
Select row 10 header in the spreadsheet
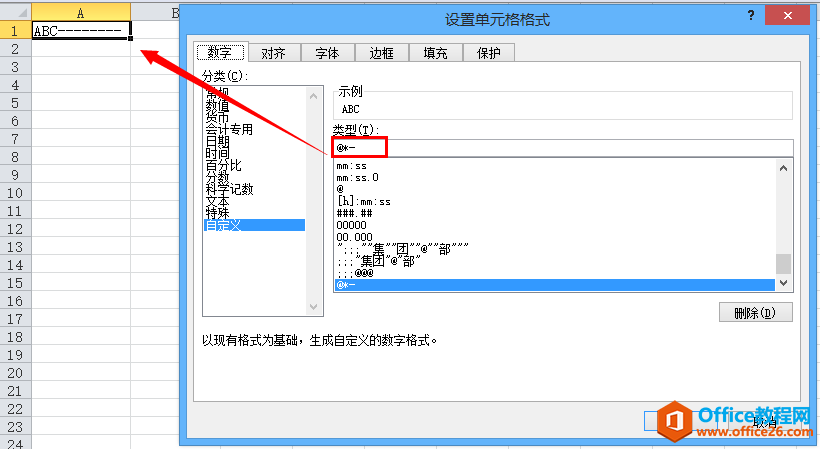point(15,193)
